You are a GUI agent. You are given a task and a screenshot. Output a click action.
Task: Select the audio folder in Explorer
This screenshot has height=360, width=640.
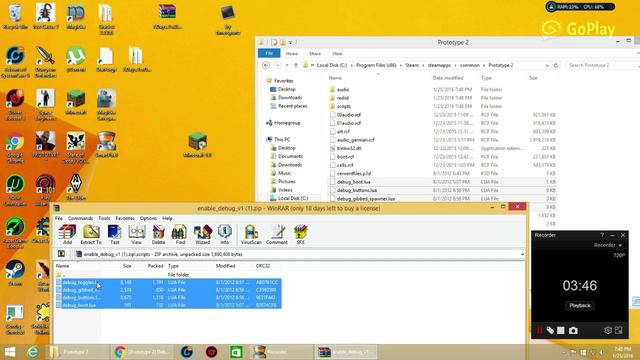pos(343,89)
